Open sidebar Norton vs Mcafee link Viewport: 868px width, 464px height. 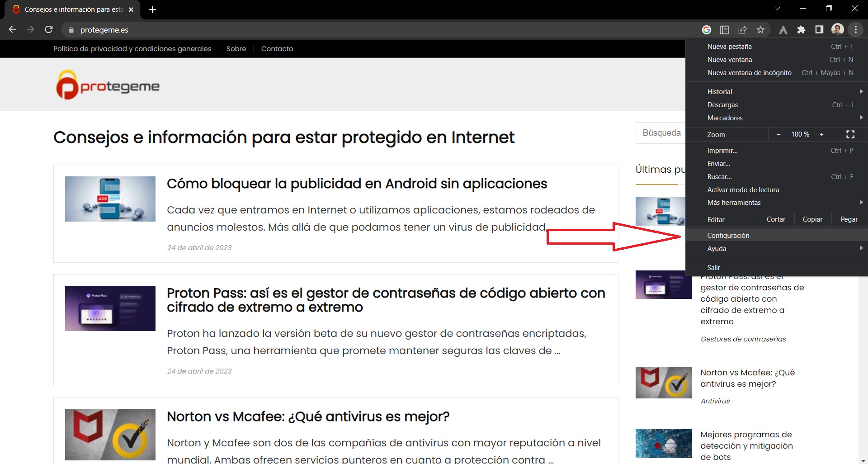[x=747, y=378]
